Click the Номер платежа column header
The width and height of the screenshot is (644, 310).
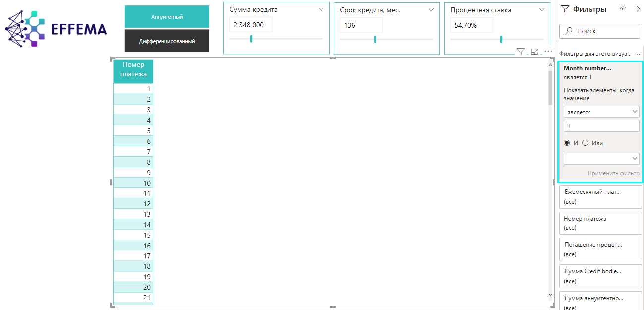coord(134,70)
